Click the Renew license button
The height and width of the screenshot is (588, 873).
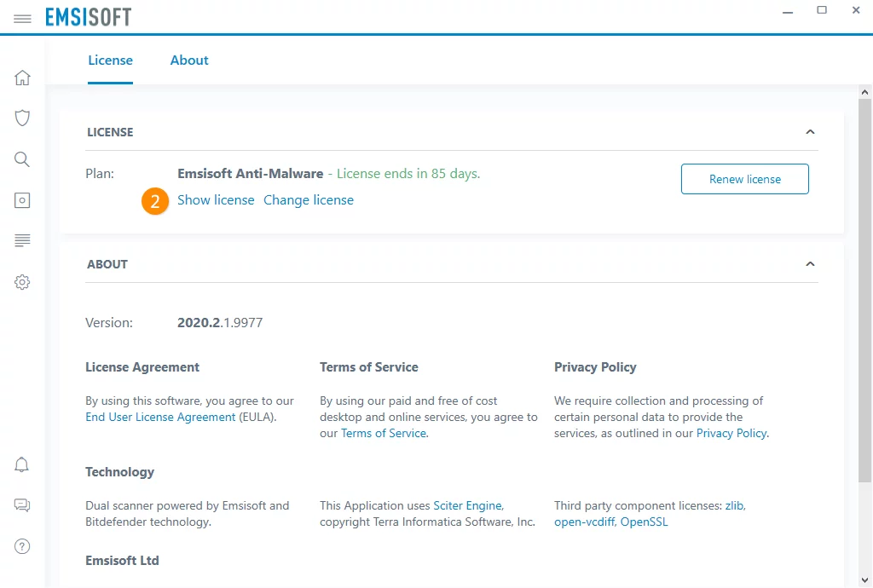tap(745, 179)
